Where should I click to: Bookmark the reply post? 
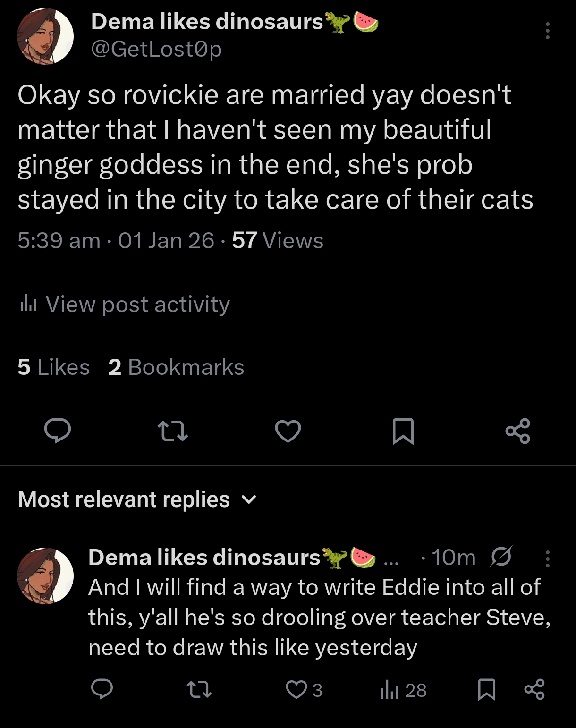[x=486, y=690]
